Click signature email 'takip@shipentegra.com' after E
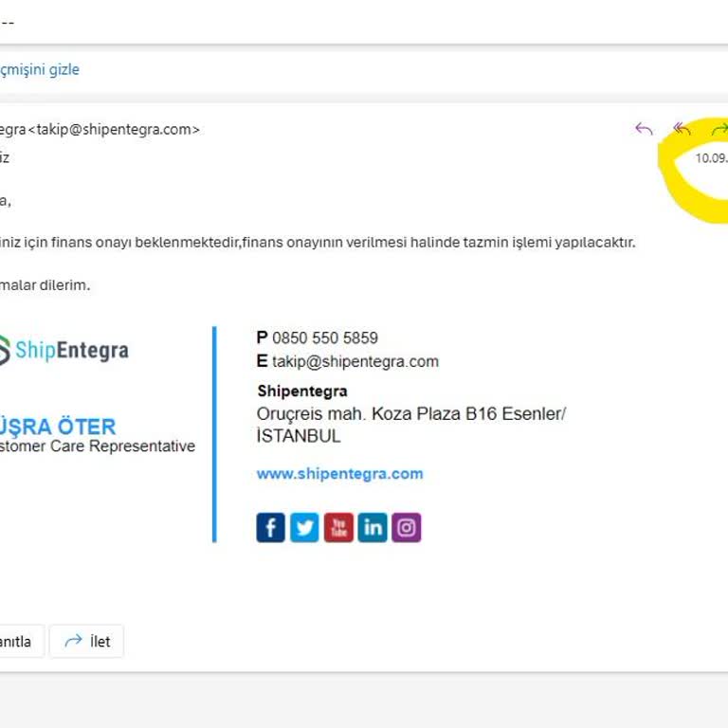This screenshot has height=728, width=728. [x=355, y=361]
